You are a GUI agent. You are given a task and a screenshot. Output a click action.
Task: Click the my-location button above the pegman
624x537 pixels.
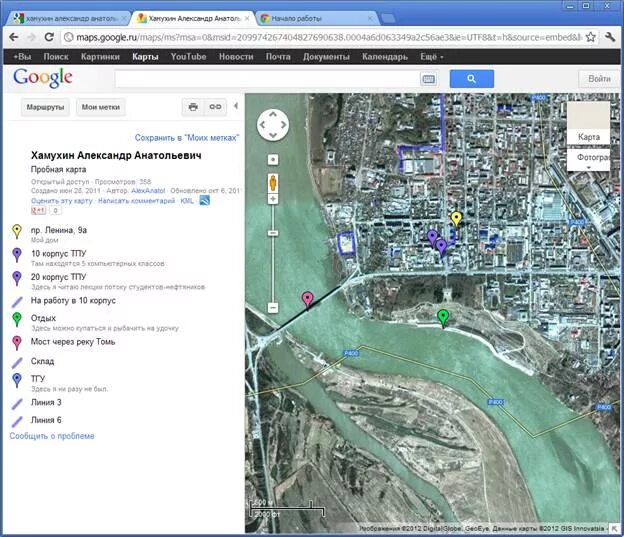pos(273,160)
